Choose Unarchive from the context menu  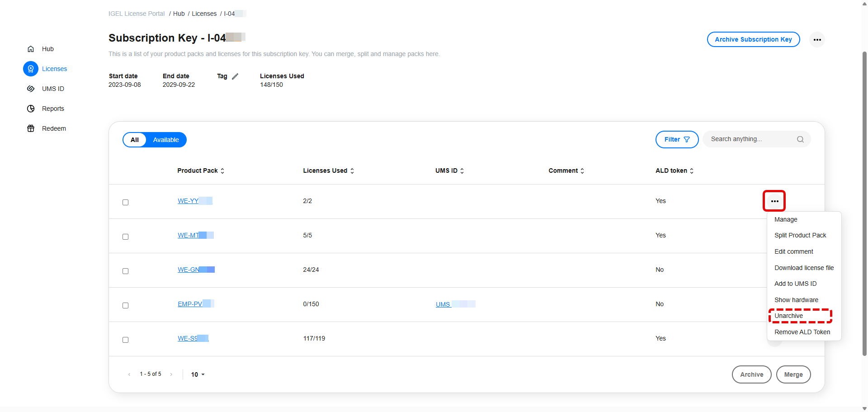click(x=788, y=316)
